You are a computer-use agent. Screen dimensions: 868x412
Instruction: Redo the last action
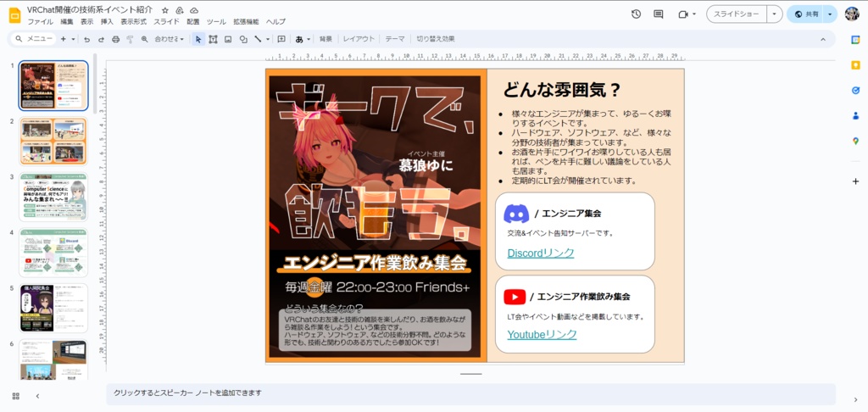pyautogui.click(x=101, y=39)
